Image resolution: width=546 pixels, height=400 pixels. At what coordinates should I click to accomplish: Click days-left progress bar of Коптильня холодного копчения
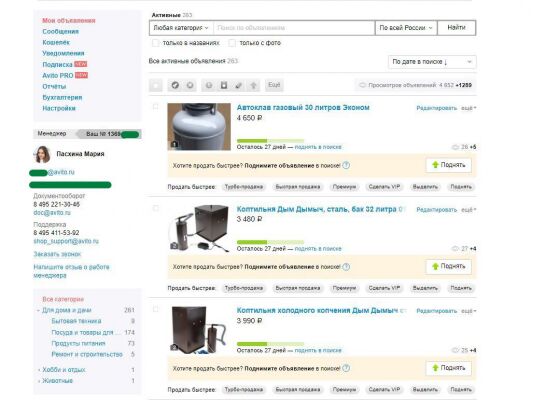click(x=270, y=344)
